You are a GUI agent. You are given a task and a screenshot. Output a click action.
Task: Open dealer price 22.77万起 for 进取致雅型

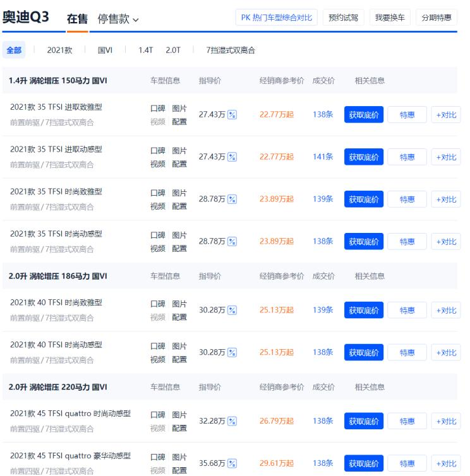[277, 114]
